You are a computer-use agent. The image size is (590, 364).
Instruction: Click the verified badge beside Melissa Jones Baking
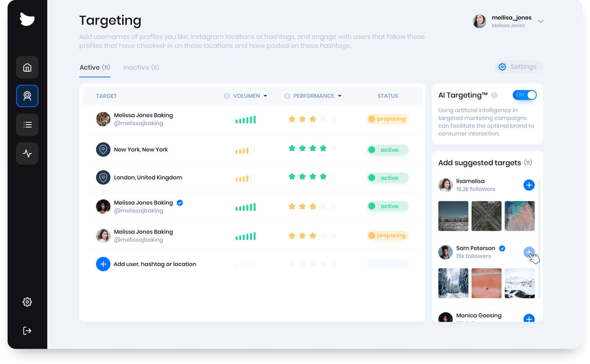180,203
